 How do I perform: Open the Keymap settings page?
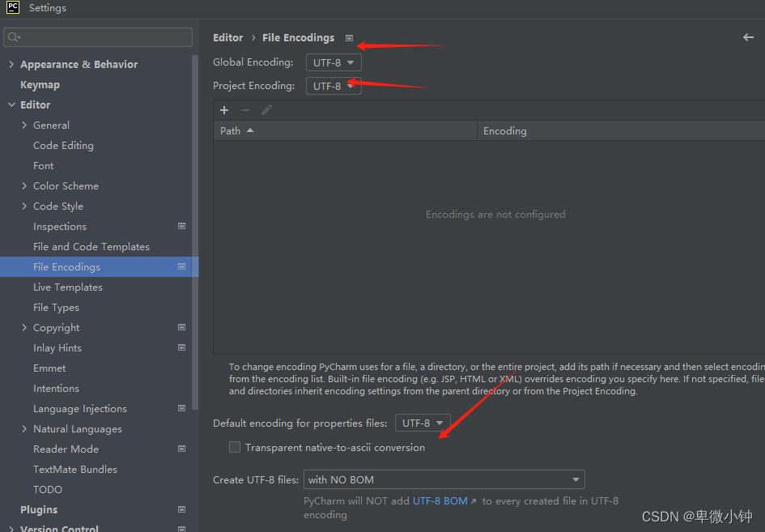click(x=40, y=85)
